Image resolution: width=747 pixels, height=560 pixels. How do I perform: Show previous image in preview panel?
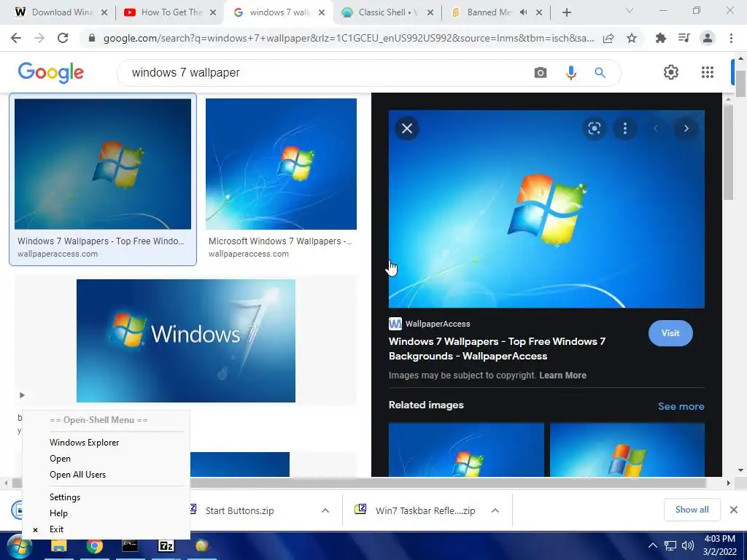(x=656, y=128)
